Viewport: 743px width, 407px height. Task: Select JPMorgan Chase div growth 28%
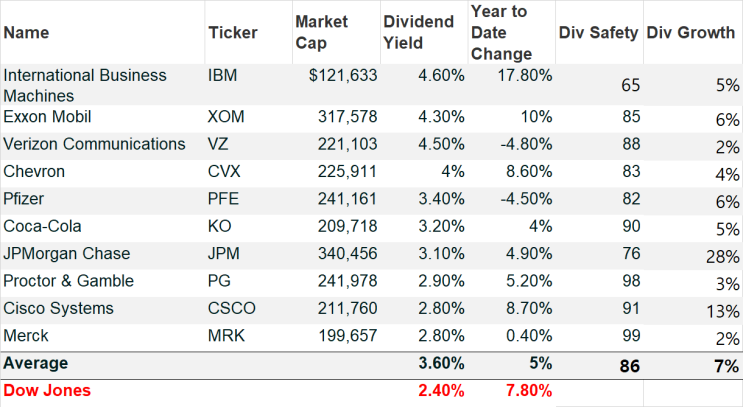tap(723, 257)
